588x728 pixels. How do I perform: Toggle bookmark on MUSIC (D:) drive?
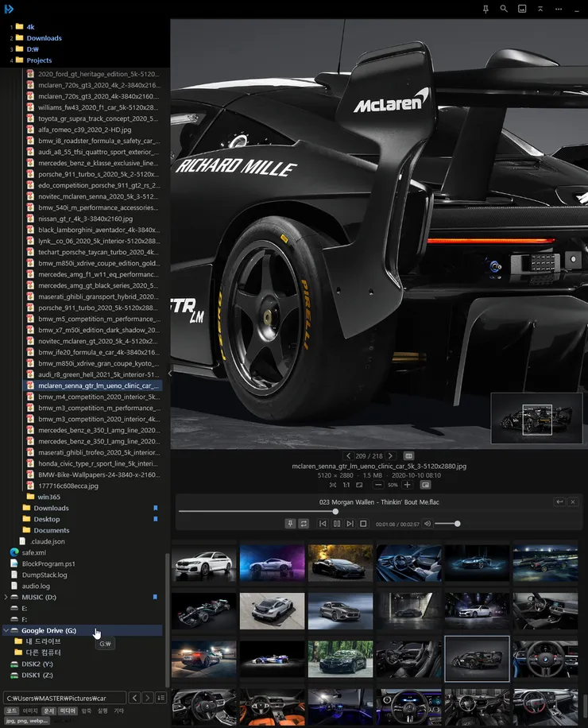point(155,597)
